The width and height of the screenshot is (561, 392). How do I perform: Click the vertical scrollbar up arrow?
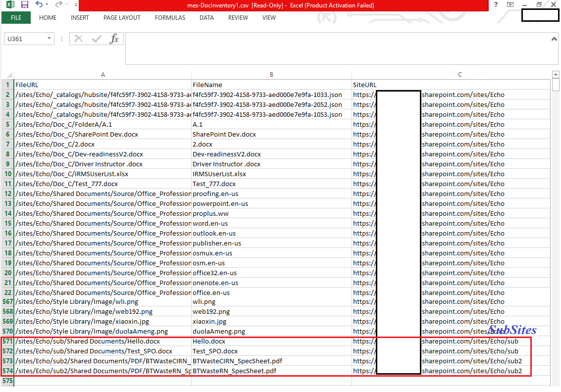point(555,74)
